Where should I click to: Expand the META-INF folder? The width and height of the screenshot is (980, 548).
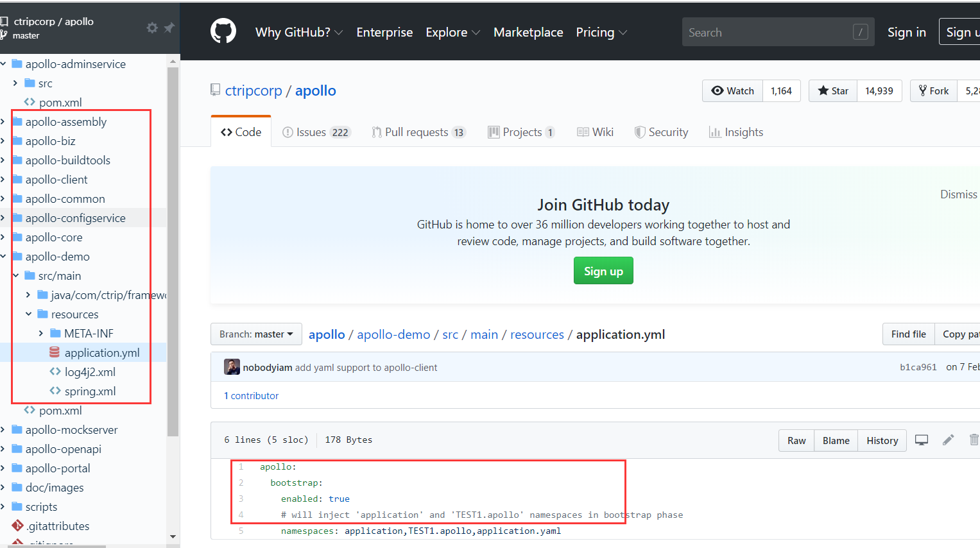(x=41, y=333)
